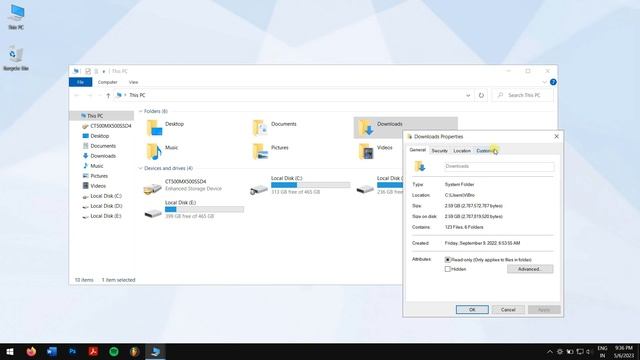The width and height of the screenshot is (640, 360).
Task: Open the Desktop folder icon in Folders
Action: (x=154, y=128)
